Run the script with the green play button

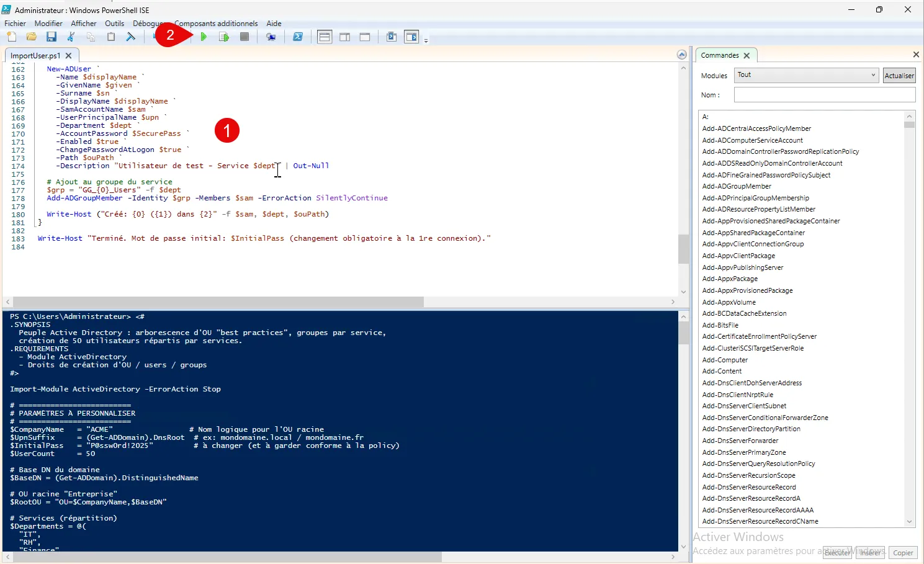pyautogui.click(x=204, y=37)
